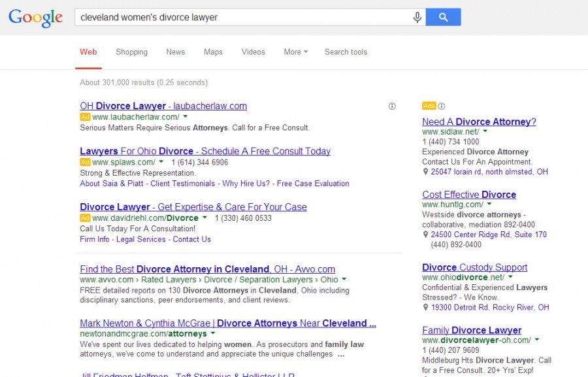The height and width of the screenshot is (377, 588).
Task: Open Need A Divorce Attorney? ad
Action: (480, 122)
